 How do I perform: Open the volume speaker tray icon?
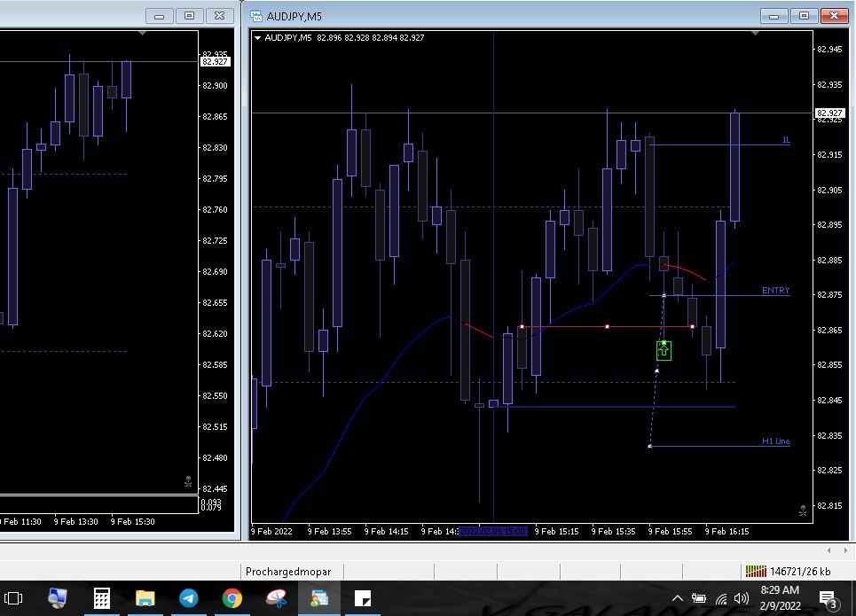click(x=742, y=598)
